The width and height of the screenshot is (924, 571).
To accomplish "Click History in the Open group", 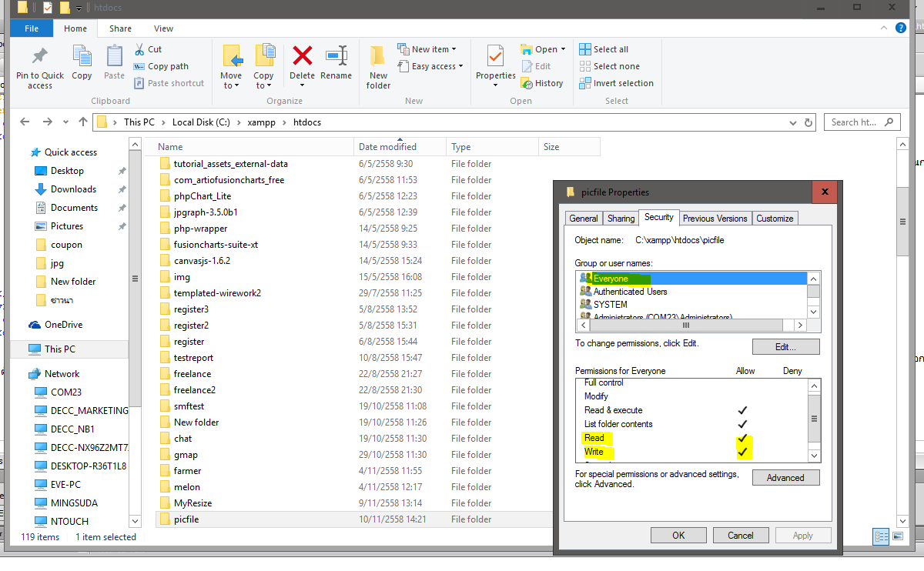I will tap(542, 83).
